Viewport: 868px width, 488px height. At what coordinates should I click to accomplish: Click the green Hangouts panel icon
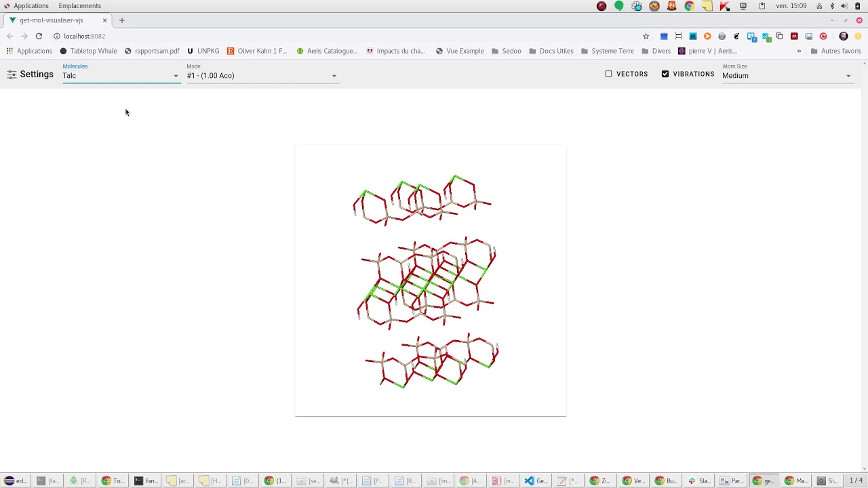[x=618, y=6]
